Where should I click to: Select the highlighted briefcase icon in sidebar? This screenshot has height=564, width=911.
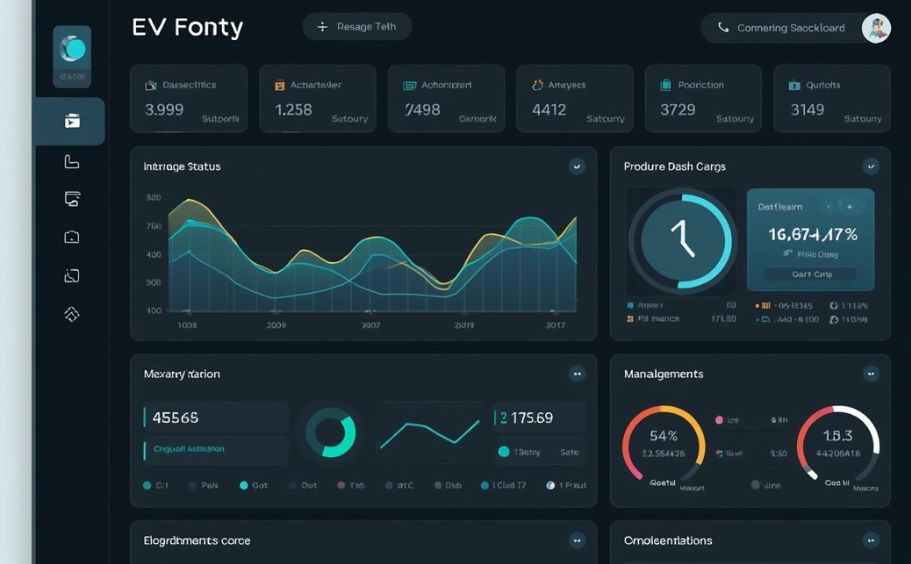tap(72, 121)
